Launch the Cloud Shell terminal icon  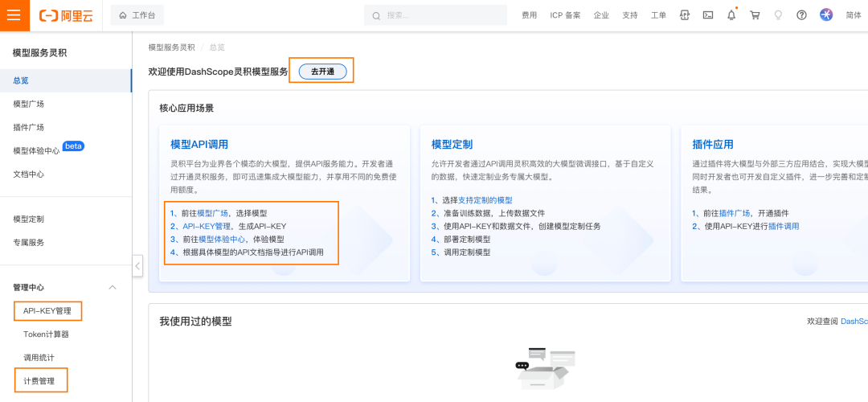click(x=707, y=15)
